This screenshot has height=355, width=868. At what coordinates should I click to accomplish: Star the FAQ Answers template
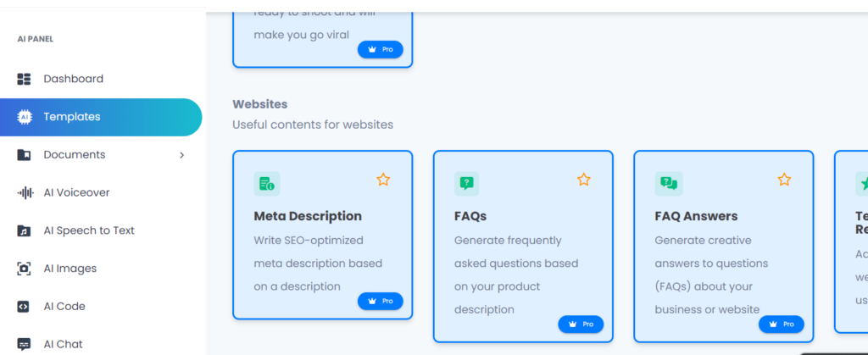pos(784,180)
